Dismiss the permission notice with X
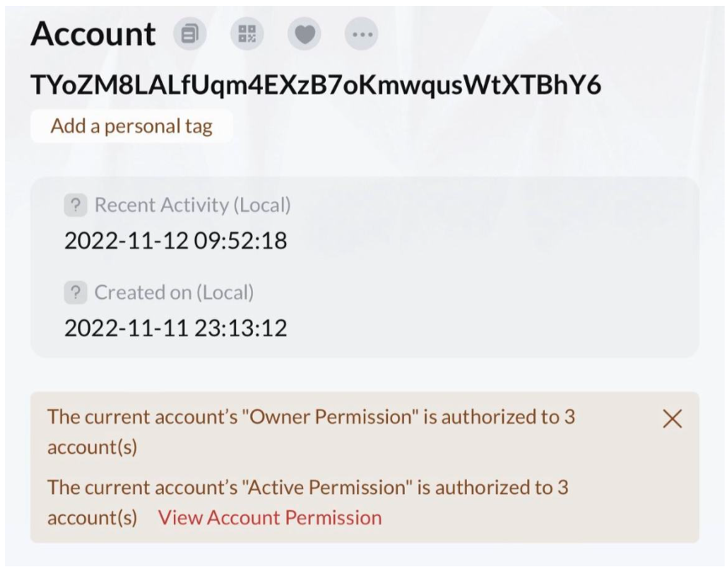 [x=673, y=419]
